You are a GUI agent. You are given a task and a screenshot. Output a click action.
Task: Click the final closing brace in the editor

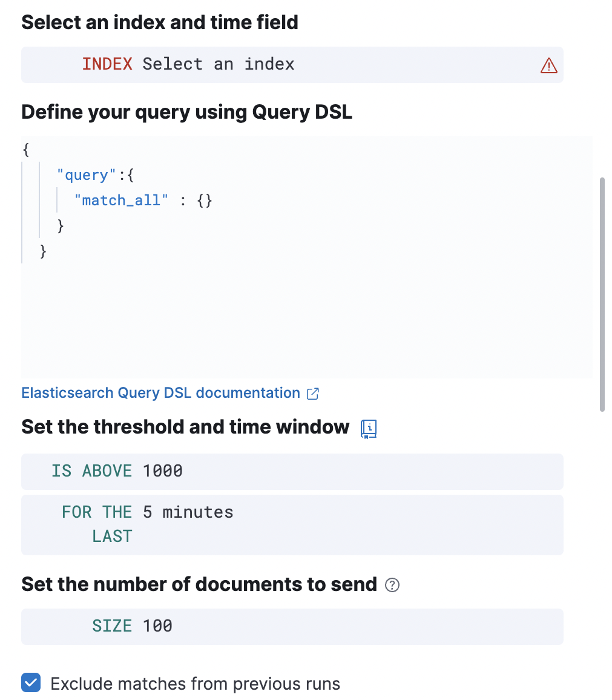[43, 251]
